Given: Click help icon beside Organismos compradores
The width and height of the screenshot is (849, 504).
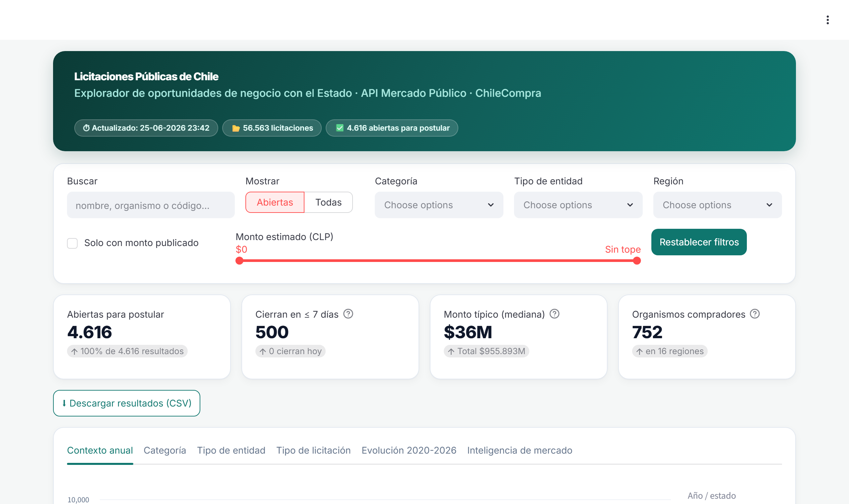Looking at the screenshot, I should coord(754,314).
